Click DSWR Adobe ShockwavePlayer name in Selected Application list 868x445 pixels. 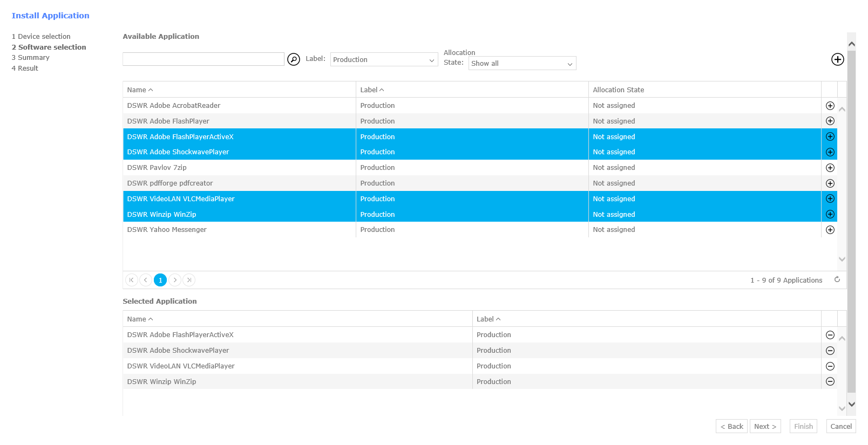[x=178, y=351]
